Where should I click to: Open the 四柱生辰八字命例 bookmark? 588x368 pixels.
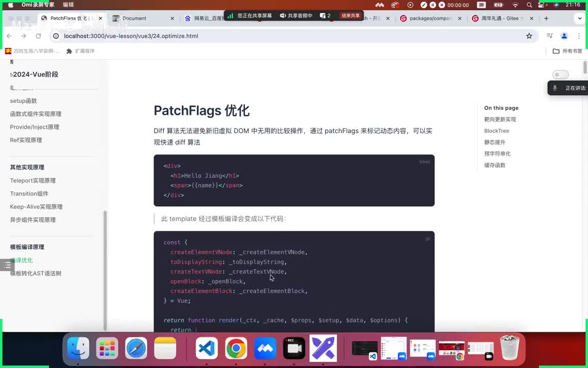click(x=32, y=51)
